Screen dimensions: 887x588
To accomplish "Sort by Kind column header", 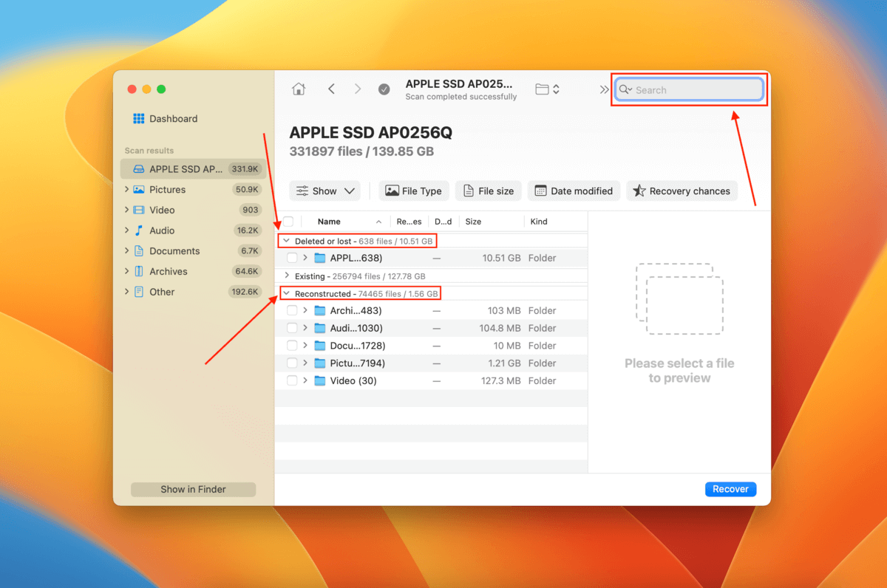I will [x=539, y=222].
